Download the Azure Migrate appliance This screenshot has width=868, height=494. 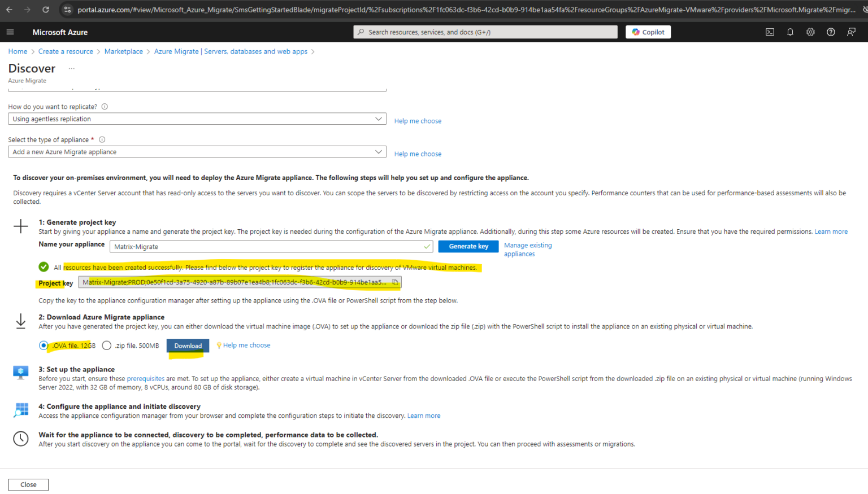coord(188,345)
